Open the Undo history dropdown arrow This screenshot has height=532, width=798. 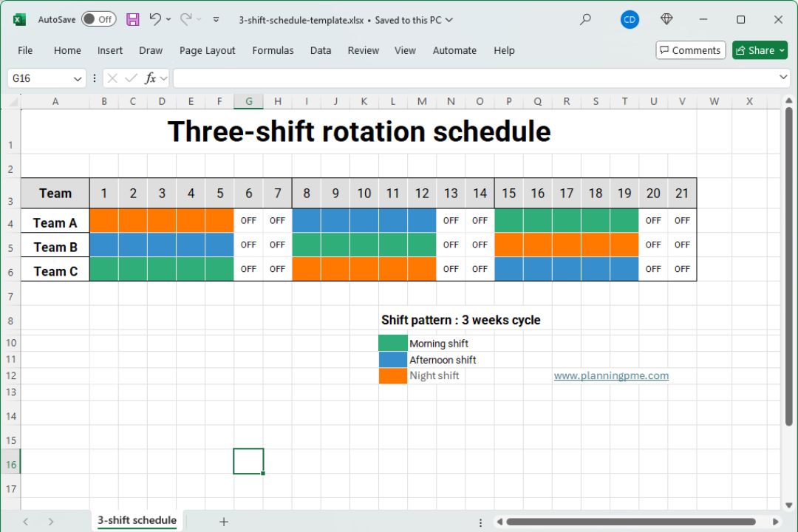tap(169, 20)
